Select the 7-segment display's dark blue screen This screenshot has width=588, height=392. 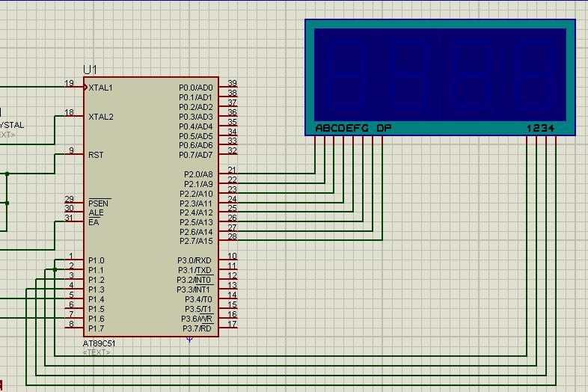(440, 75)
